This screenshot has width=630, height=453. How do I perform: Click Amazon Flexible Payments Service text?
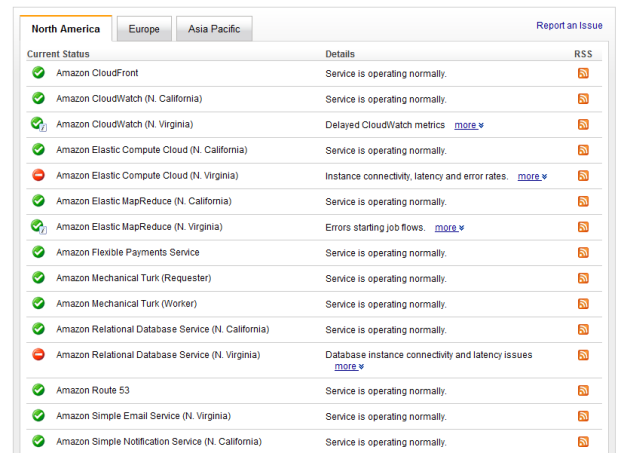point(128,252)
